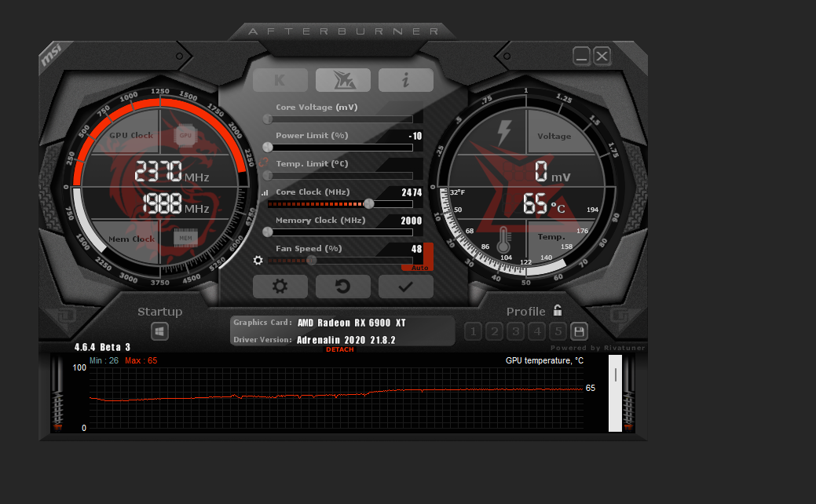Click the lightning bolt voltage icon
The height and width of the screenshot is (504, 816).
click(503, 133)
